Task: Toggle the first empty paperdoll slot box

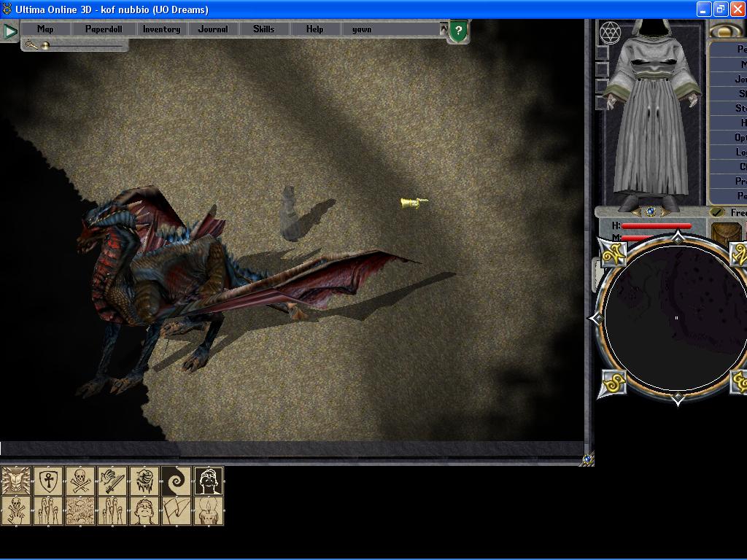Action: [602, 52]
